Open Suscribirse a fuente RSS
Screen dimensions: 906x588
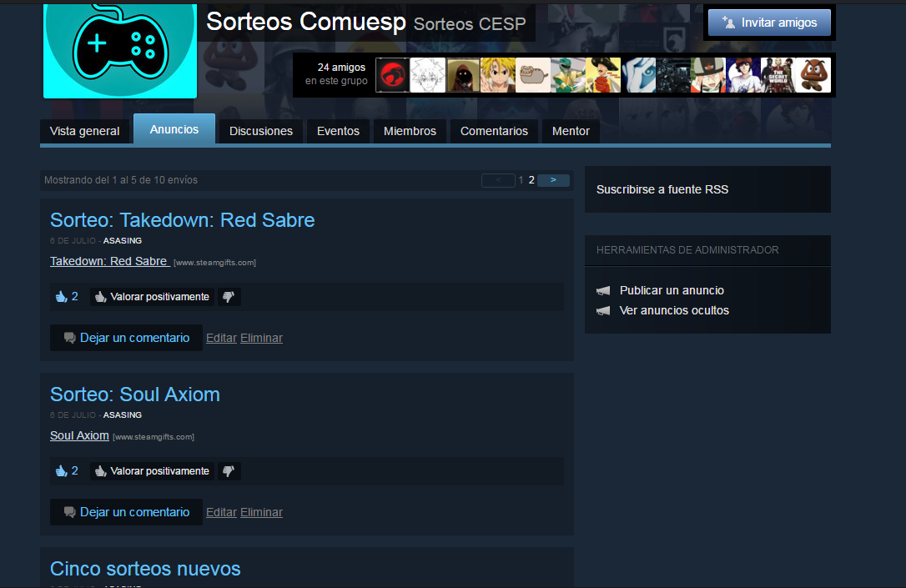[662, 189]
